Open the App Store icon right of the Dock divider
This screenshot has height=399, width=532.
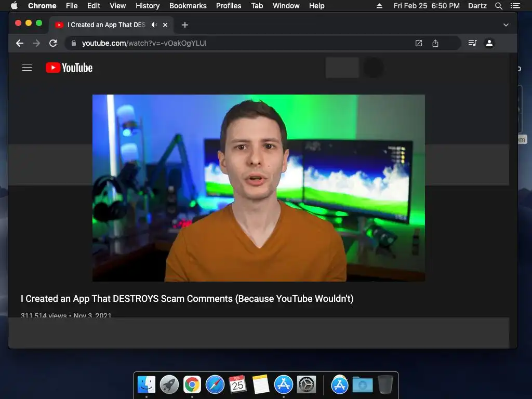[x=340, y=385]
